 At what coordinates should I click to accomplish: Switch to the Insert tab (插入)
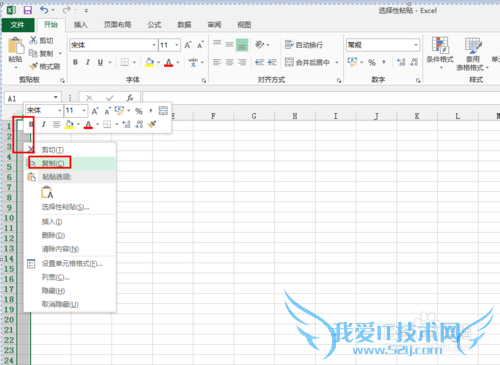(x=80, y=25)
